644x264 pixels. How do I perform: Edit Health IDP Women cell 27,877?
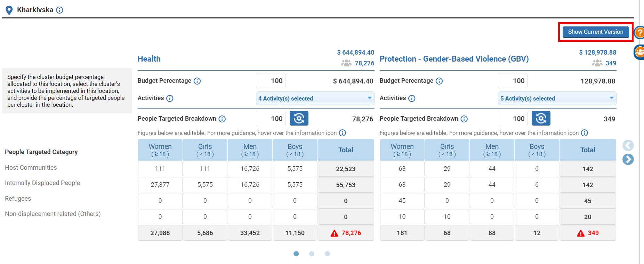pyautogui.click(x=160, y=185)
